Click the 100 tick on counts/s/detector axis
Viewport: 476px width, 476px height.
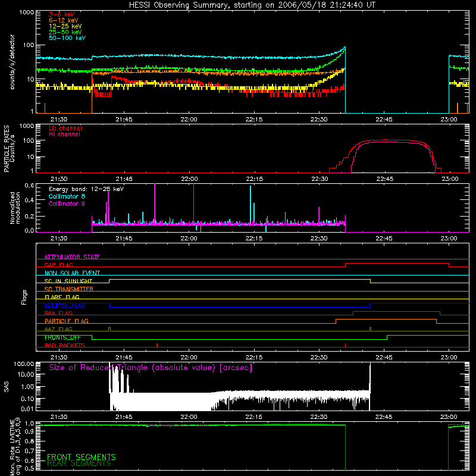click(x=29, y=45)
